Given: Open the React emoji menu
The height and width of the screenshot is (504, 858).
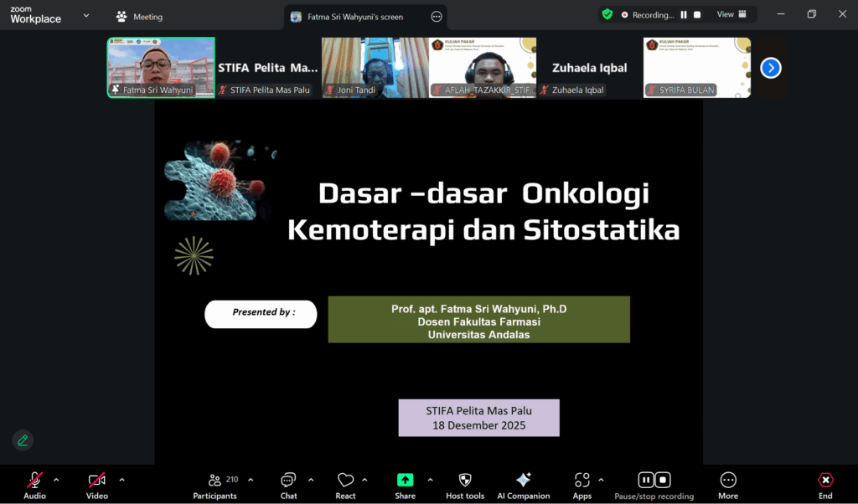Looking at the screenshot, I should point(345,484).
